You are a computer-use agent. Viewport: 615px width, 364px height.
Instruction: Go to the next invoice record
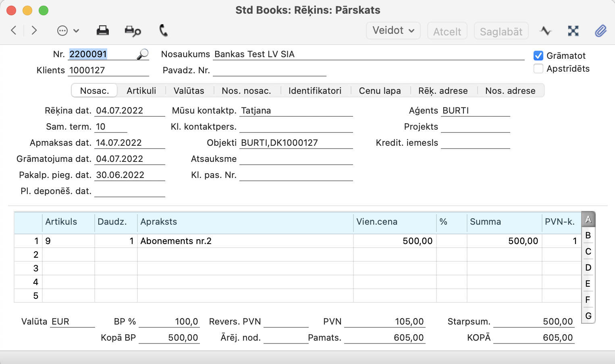(x=34, y=31)
